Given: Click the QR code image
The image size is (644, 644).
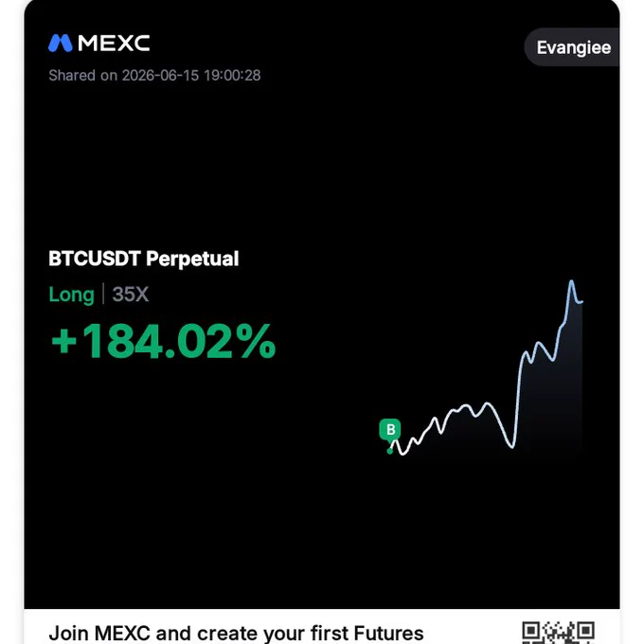Looking at the screenshot, I should pyautogui.click(x=558, y=633).
